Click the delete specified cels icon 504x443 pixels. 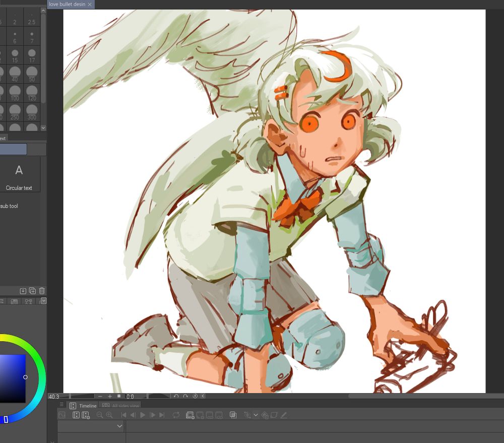(x=219, y=415)
